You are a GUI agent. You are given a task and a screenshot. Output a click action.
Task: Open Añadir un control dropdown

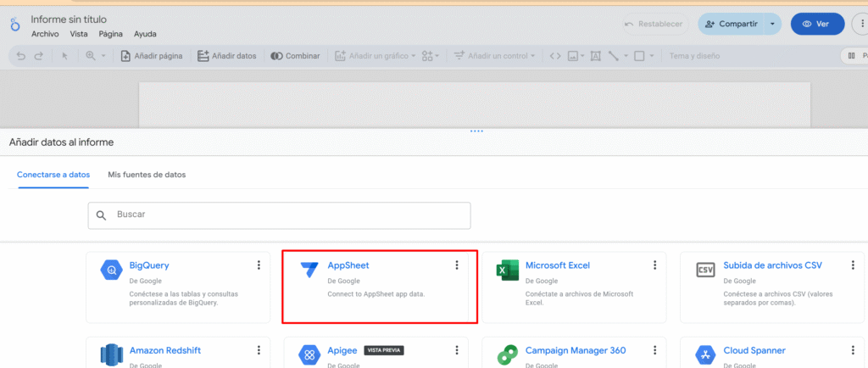(494, 56)
